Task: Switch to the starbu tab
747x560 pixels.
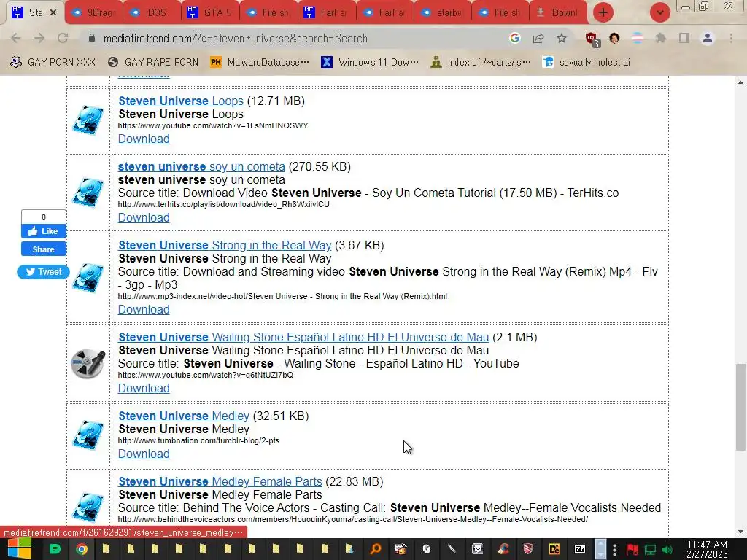Action: point(443,13)
